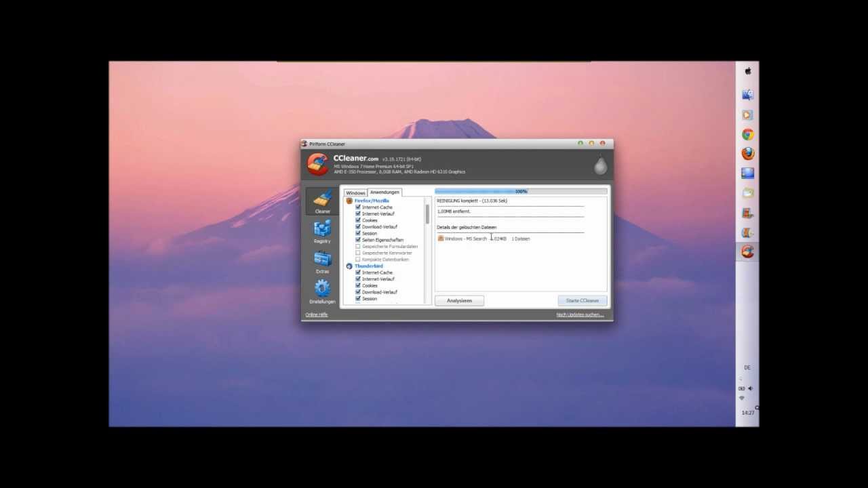The image size is (868, 488).
Task: Uncheck Thunderbird Cookies checkbox
Action: (x=358, y=285)
